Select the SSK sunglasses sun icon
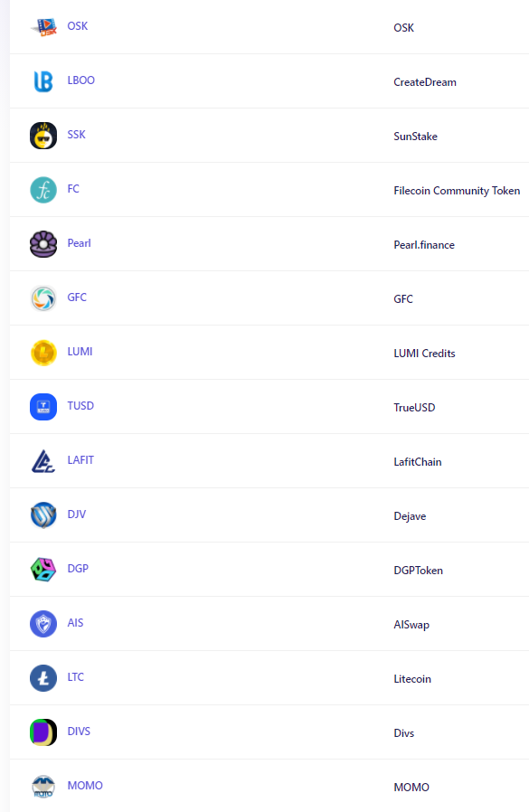The width and height of the screenshot is (529, 812). point(43,136)
